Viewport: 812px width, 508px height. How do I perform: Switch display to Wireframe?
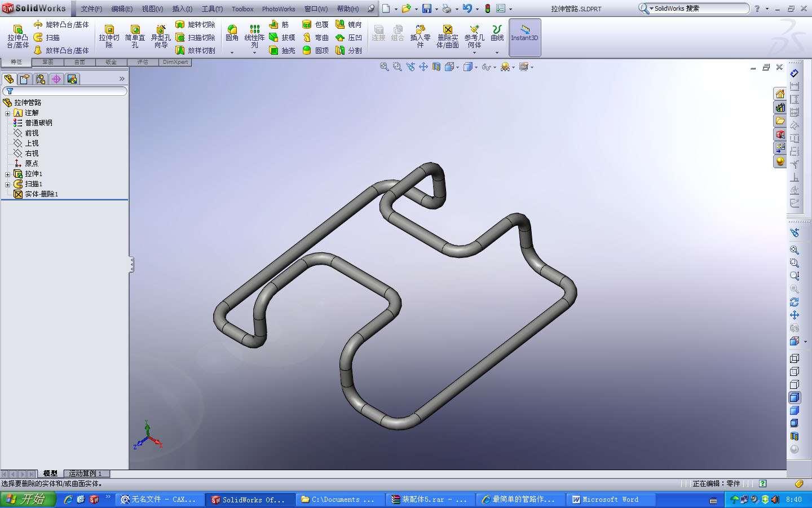[795, 358]
